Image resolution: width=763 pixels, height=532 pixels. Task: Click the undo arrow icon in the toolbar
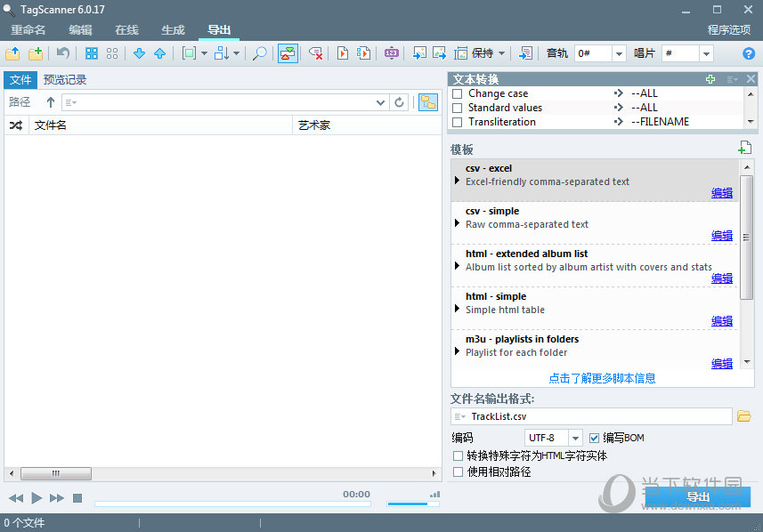pos(63,53)
